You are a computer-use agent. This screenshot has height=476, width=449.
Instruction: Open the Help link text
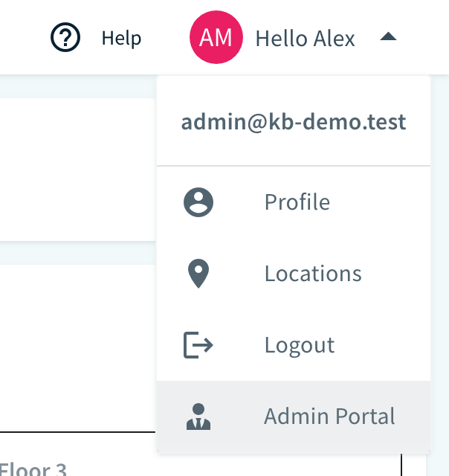click(121, 38)
